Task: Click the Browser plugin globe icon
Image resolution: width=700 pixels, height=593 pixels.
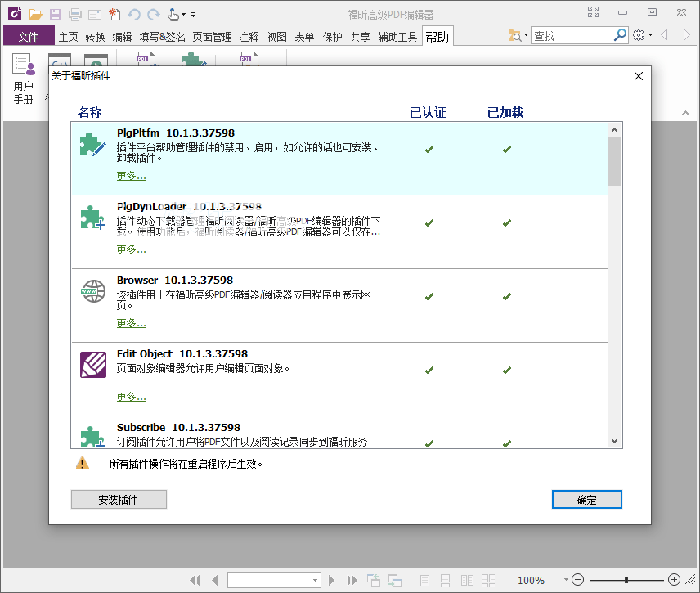Action: (x=92, y=292)
